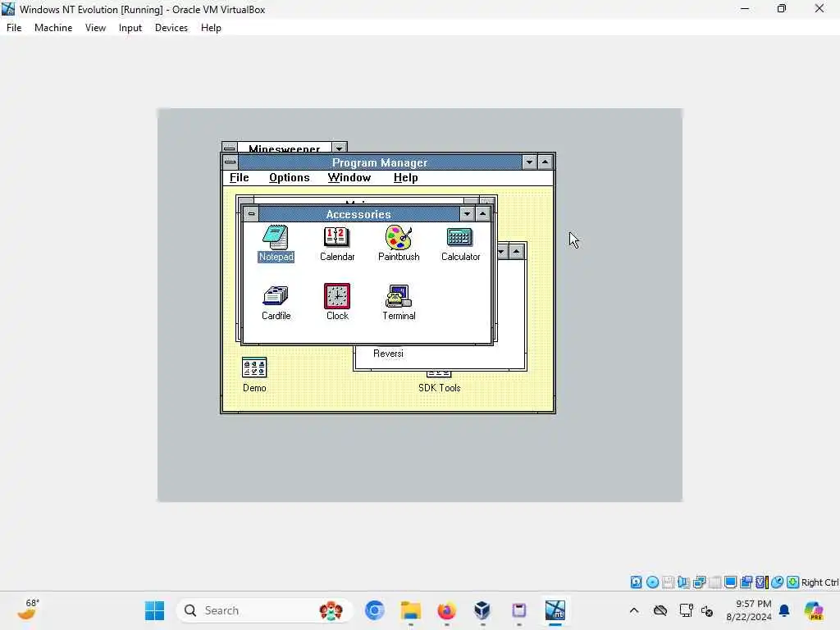
Task: Open the clock showing 9:57 PM
Action: [x=749, y=610]
